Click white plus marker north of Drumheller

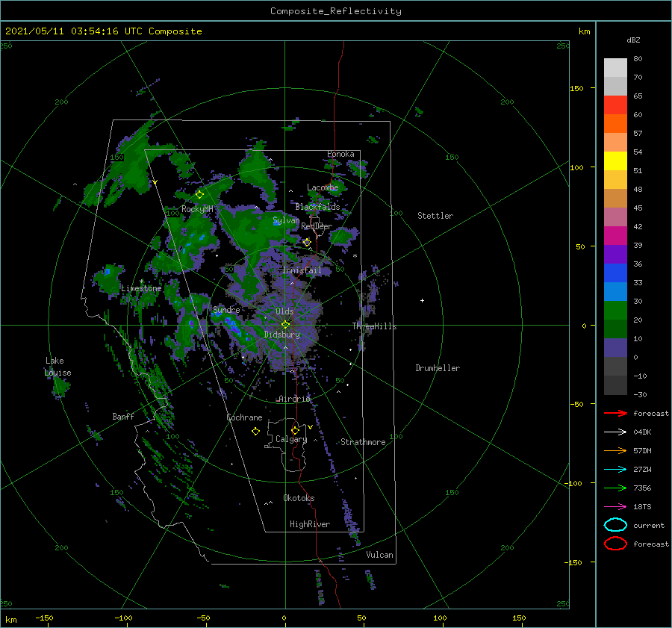click(x=422, y=300)
